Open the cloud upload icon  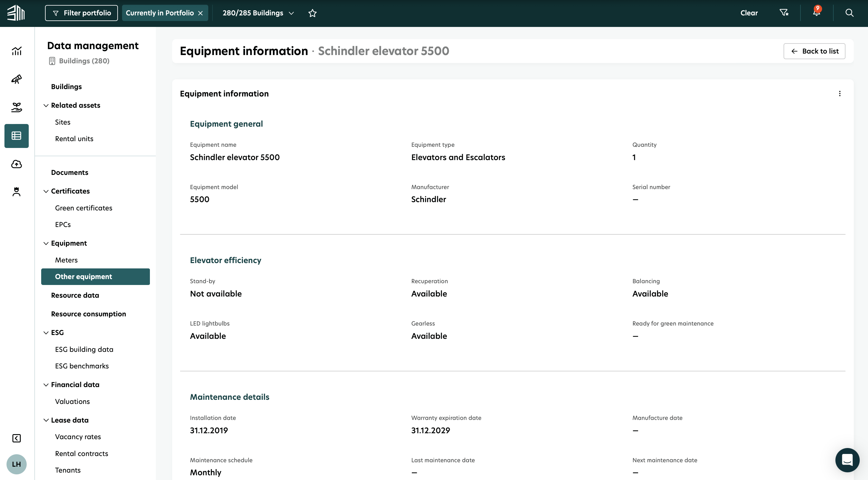tap(16, 164)
